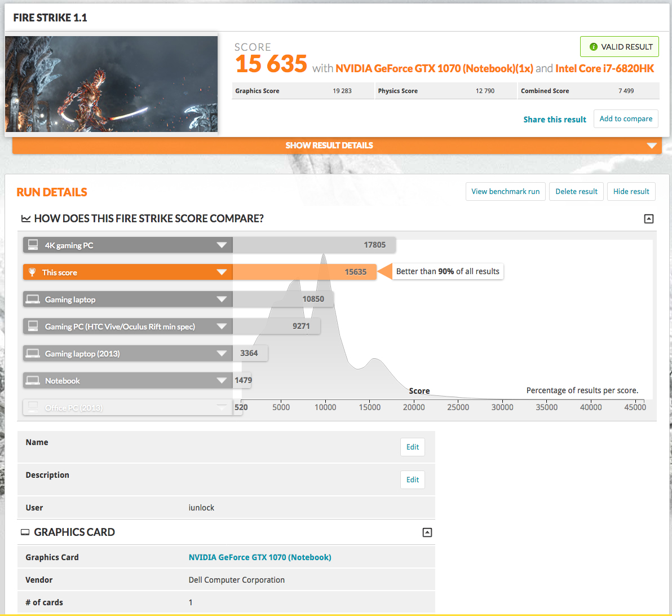The width and height of the screenshot is (672, 616).
Task: Open SHOW RESULT DETAILS orange bar
Action: [337, 146]
